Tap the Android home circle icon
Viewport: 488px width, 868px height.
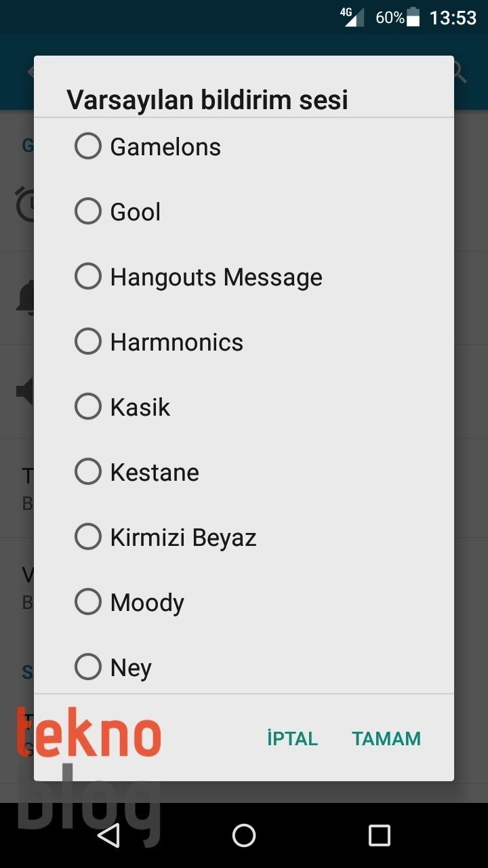point(244,835)
